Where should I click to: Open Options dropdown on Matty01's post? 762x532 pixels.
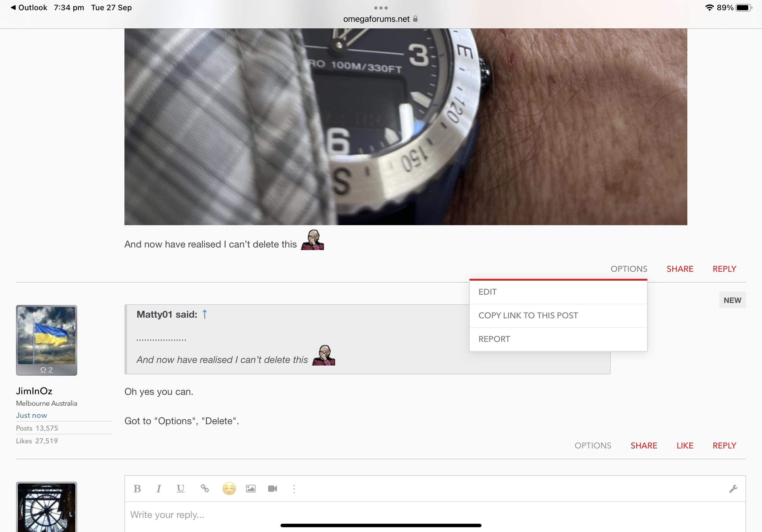pos(629,269)
